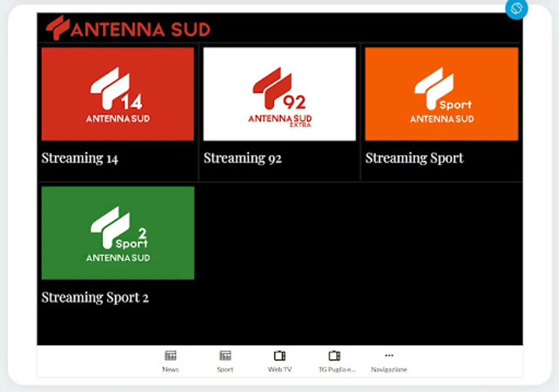Tap the TG Puglia e... TV icon
This screenshot has height=392, width=559.
click(334, 356)
